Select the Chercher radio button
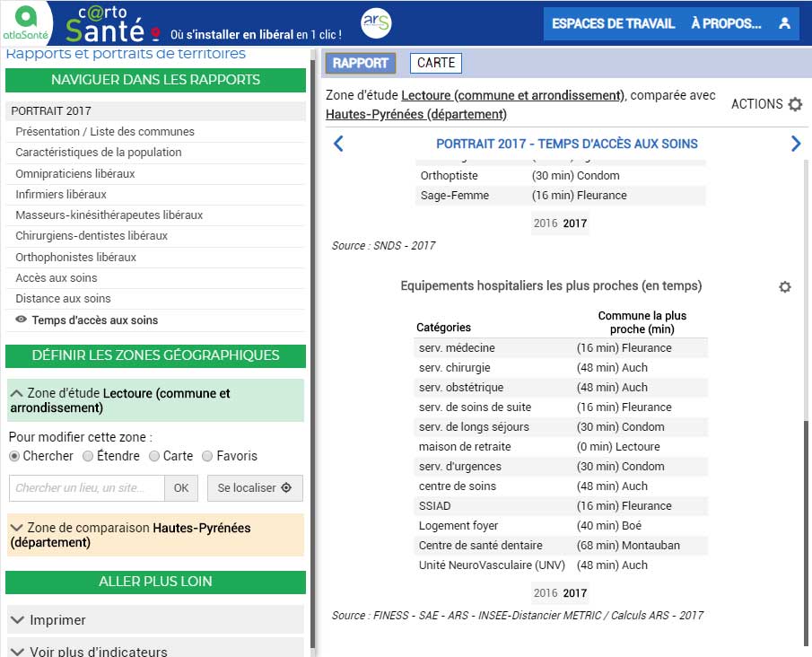Screen dimensions: 812x657 14,456
